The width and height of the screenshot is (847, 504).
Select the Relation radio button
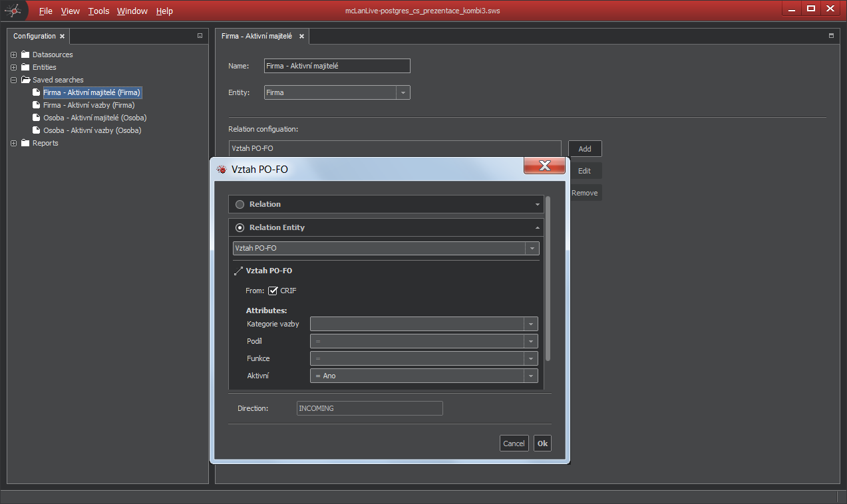(x=240, y=204)
